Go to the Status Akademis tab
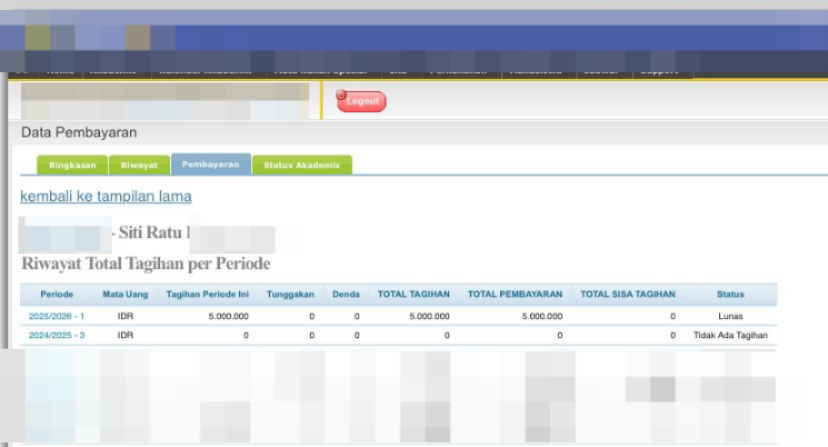The width and height of the screenshot is (828, 447). [301, 165]
